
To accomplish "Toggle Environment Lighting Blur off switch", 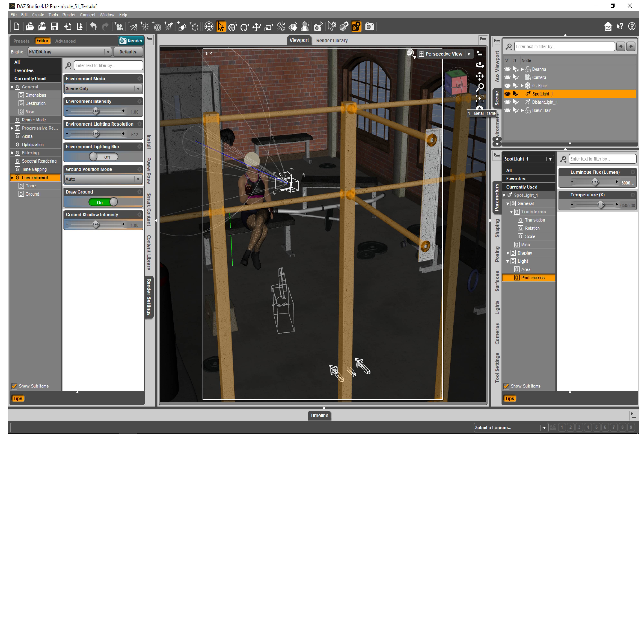I will point(103,157).
